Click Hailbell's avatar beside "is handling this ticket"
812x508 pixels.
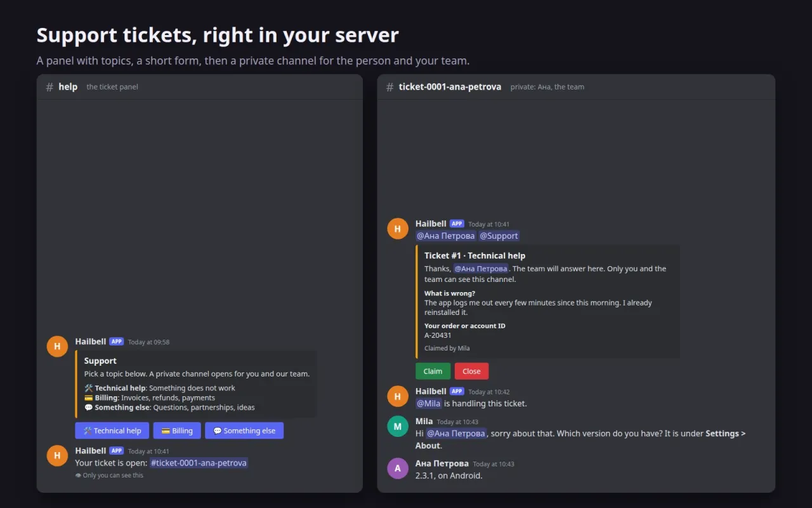pos(398,396)
